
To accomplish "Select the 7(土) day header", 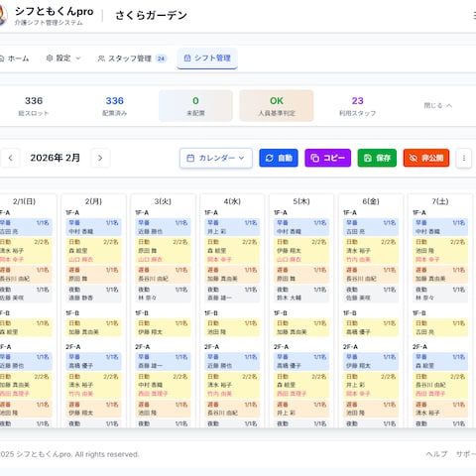I will coord(440,201).
